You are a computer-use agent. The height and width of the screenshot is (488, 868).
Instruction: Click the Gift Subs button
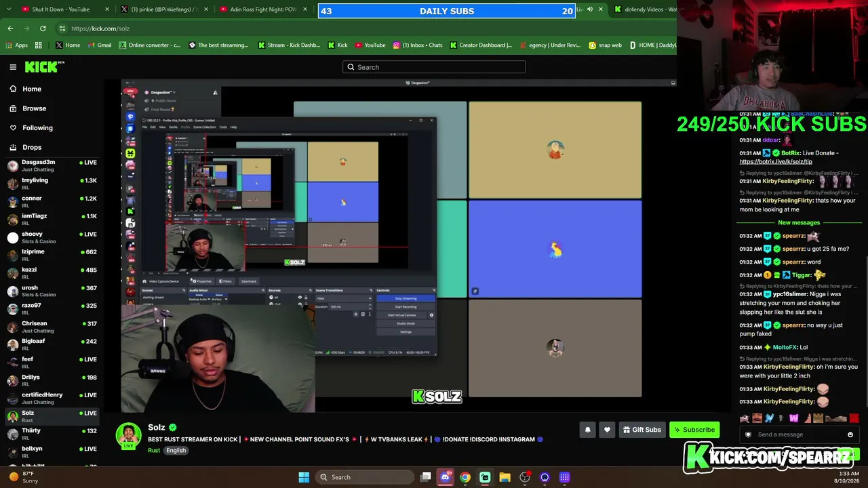coord(642,430)
